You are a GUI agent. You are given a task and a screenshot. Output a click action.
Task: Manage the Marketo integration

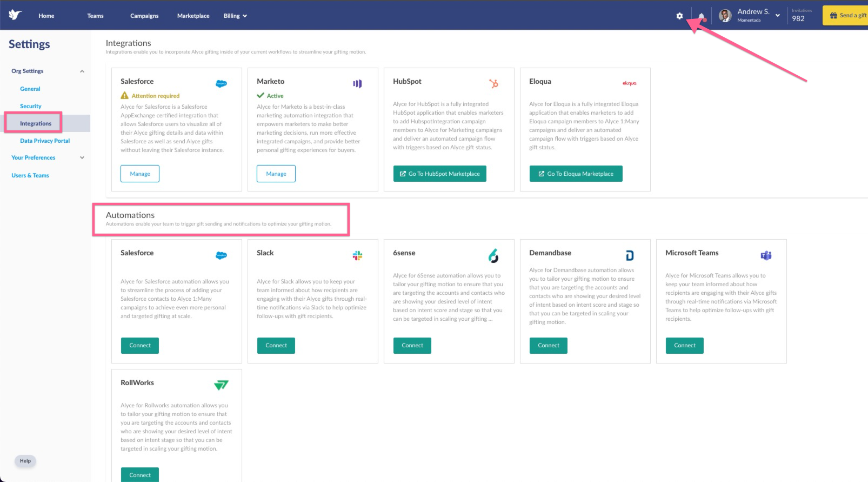point(276,174)
